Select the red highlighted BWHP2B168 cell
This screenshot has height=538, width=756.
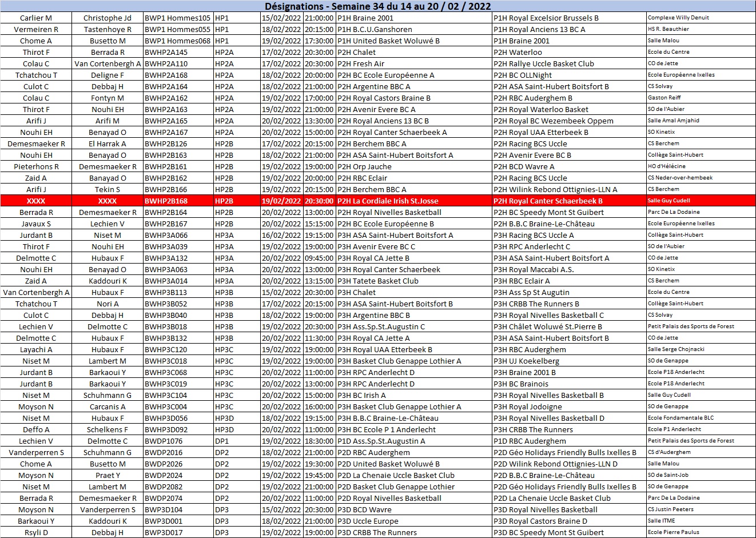coord(166,201)
